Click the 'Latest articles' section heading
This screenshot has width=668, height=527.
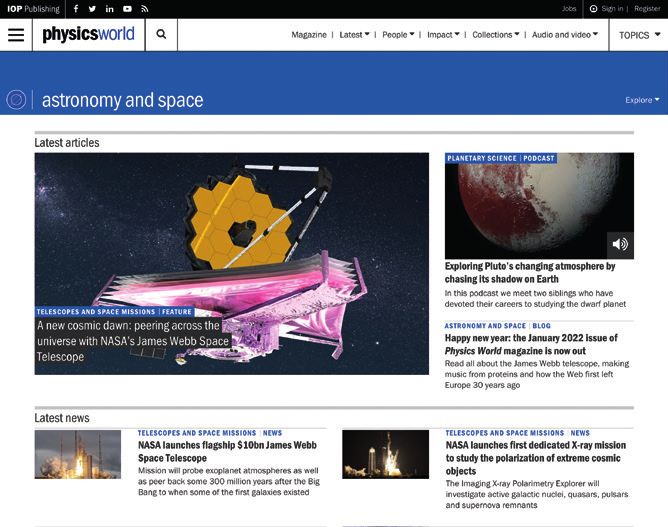pyautogui.click(x=67, y=142)
